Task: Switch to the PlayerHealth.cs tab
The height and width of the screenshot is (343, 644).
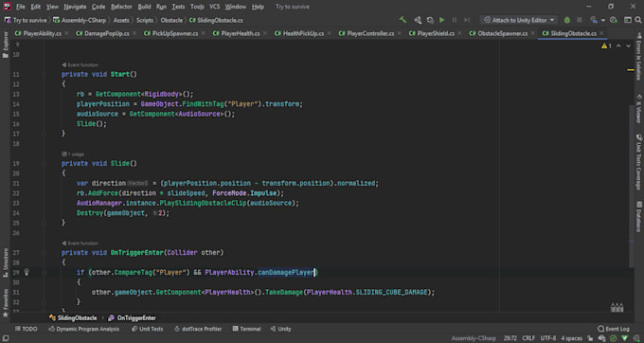Action: (241, 34)
